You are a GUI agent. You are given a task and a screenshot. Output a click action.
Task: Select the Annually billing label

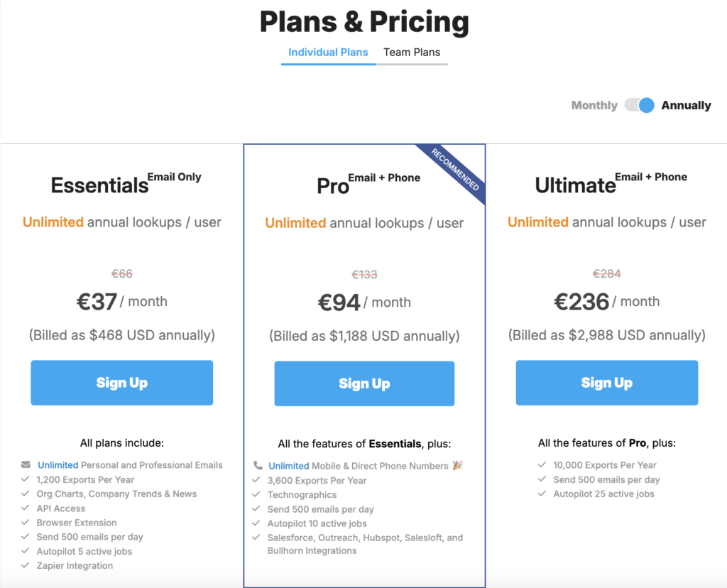686,105
